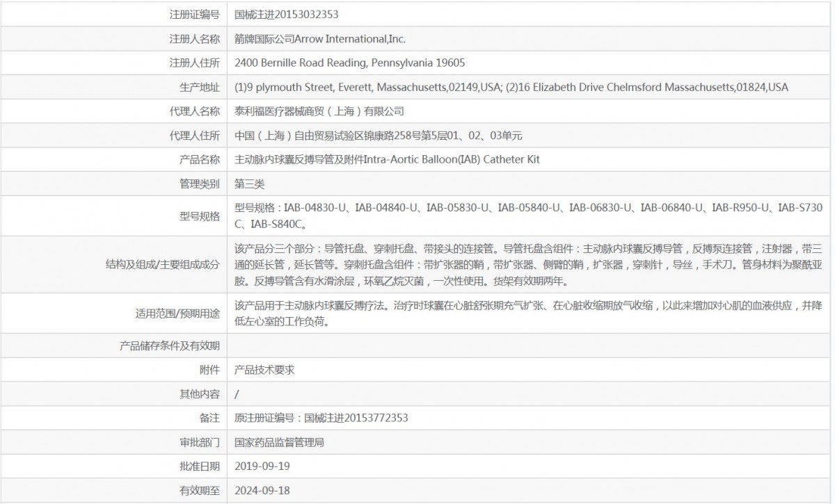Click the 附件 label
The height and width of the screenshot is (504, 835).
(x=209, y=370)
